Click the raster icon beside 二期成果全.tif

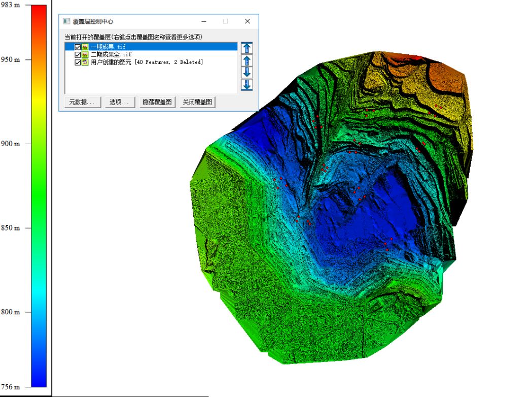pos(85,54)
